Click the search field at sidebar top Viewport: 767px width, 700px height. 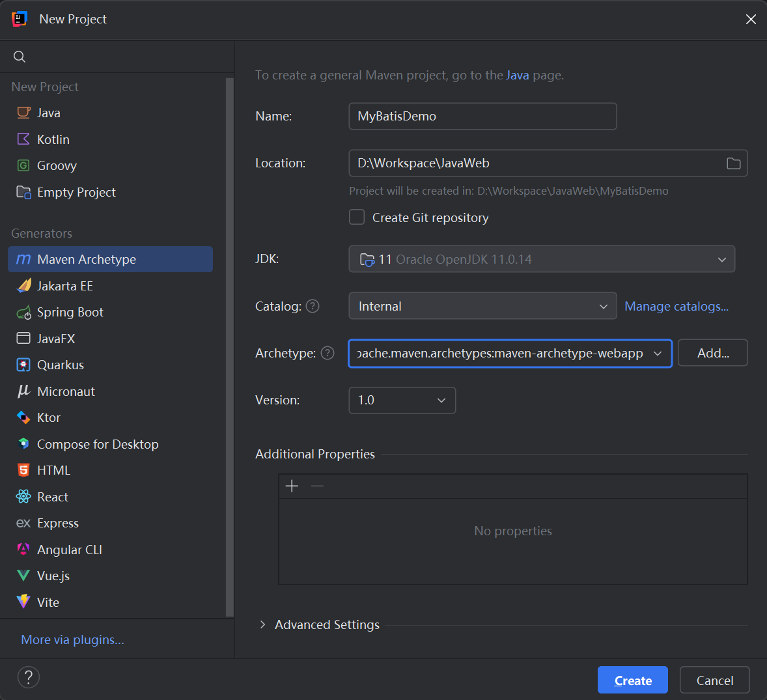(117, 57)
